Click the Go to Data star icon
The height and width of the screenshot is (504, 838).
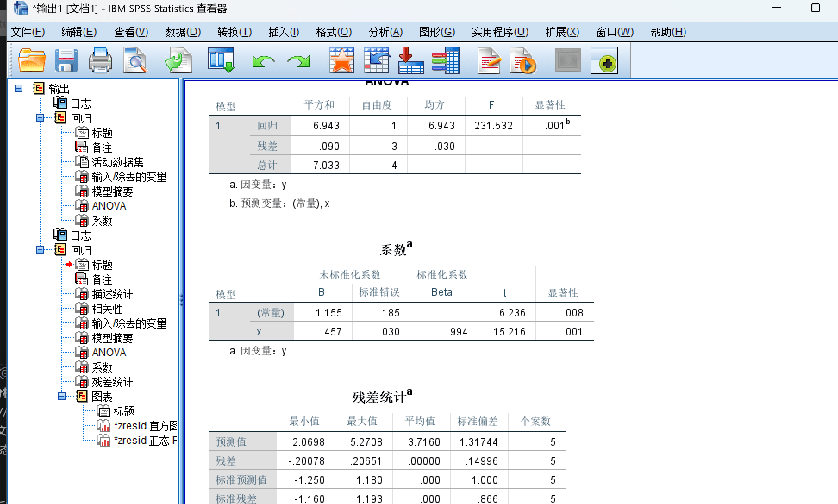[x=341, y=60]
